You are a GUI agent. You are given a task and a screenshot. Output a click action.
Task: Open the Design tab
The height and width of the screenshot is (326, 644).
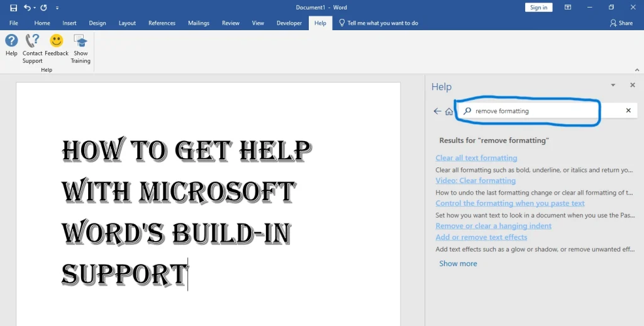coord(97,23)
